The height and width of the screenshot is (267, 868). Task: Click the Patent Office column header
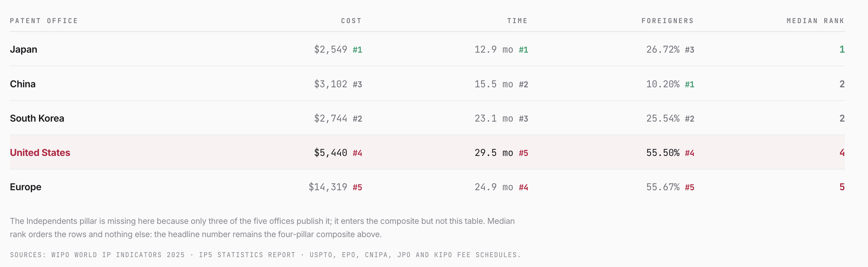[44, 21]
